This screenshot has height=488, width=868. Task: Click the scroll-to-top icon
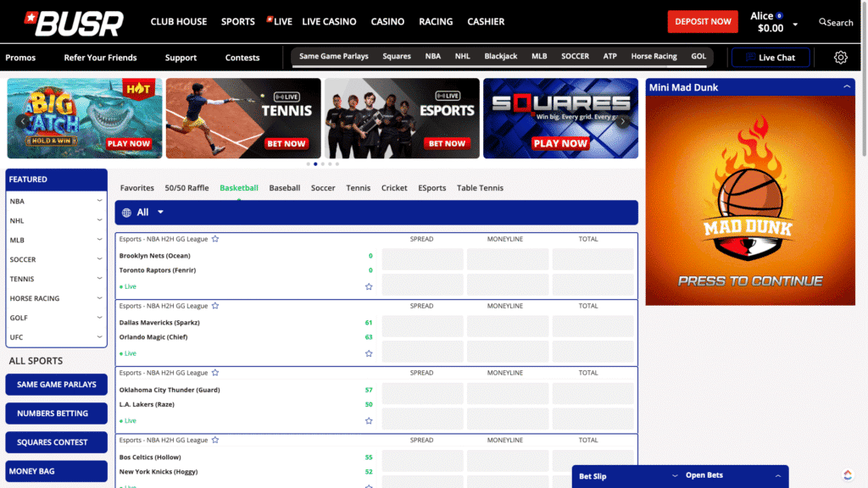[848, 474]
